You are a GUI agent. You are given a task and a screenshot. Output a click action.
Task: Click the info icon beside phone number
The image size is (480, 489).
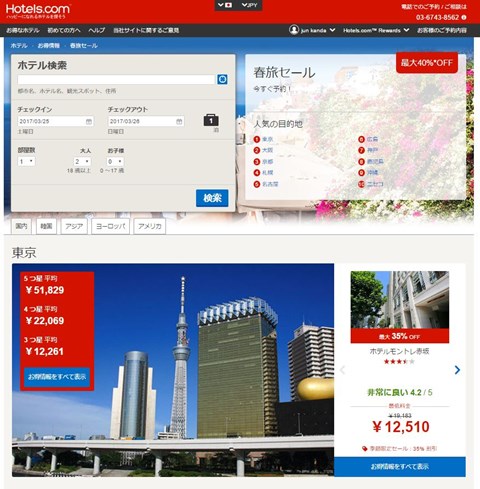pos(464,17)
